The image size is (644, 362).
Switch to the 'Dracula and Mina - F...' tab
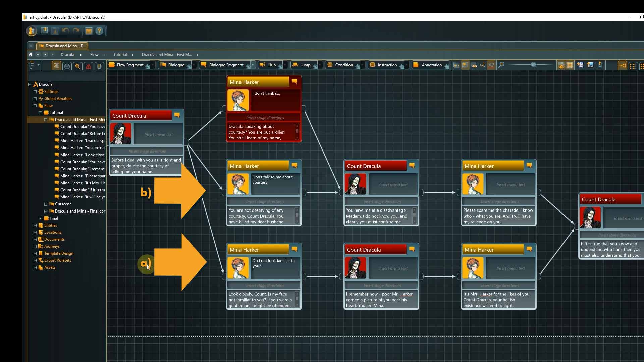(x=62, y=46)
